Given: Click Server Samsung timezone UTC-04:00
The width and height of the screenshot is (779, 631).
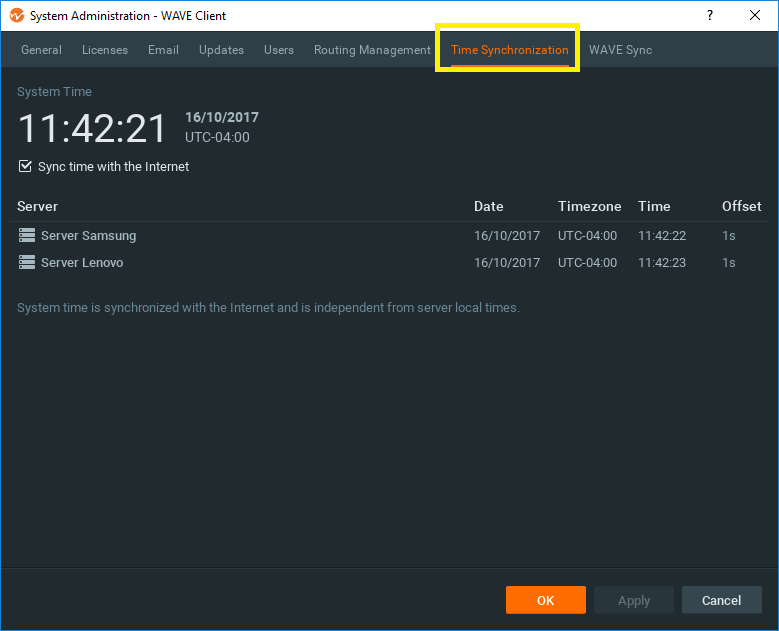Looking at the screenshot, I should 587,235.
